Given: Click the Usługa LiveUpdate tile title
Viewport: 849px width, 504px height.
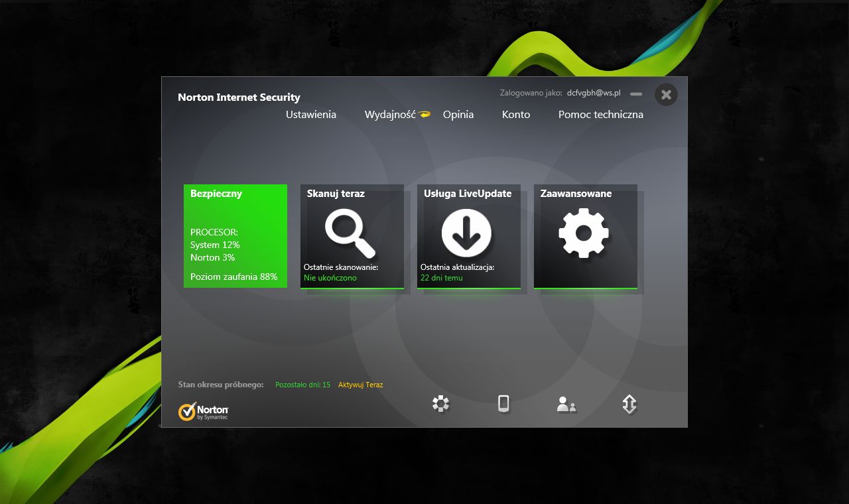Looking at the screenshot, I should 468,194.
